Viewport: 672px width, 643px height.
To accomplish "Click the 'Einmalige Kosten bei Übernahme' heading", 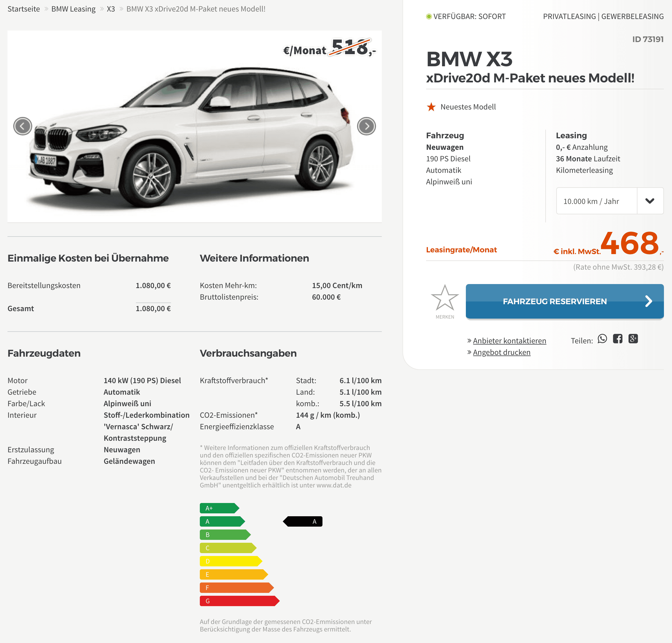I will tap(88, 258).
